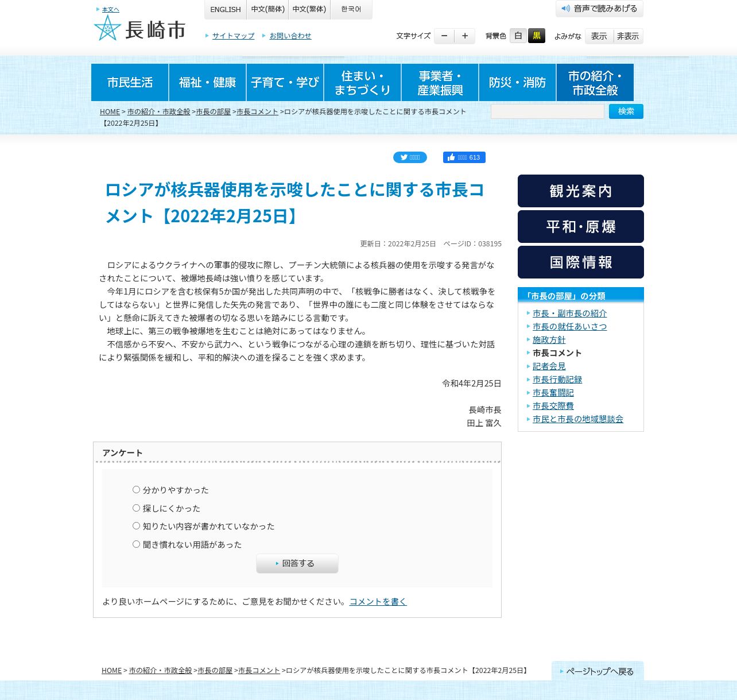Click HOME in bottom breadcrumb

point(111,670)
